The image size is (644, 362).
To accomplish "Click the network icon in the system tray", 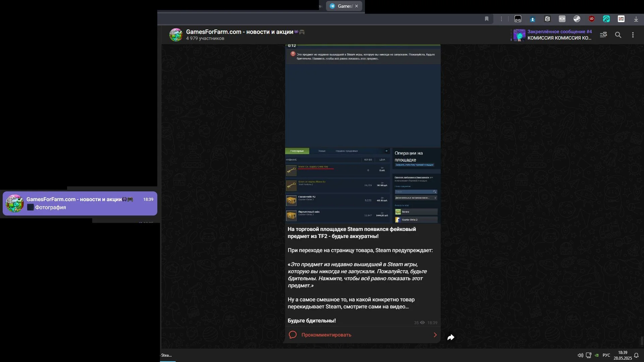I will 589,355.
